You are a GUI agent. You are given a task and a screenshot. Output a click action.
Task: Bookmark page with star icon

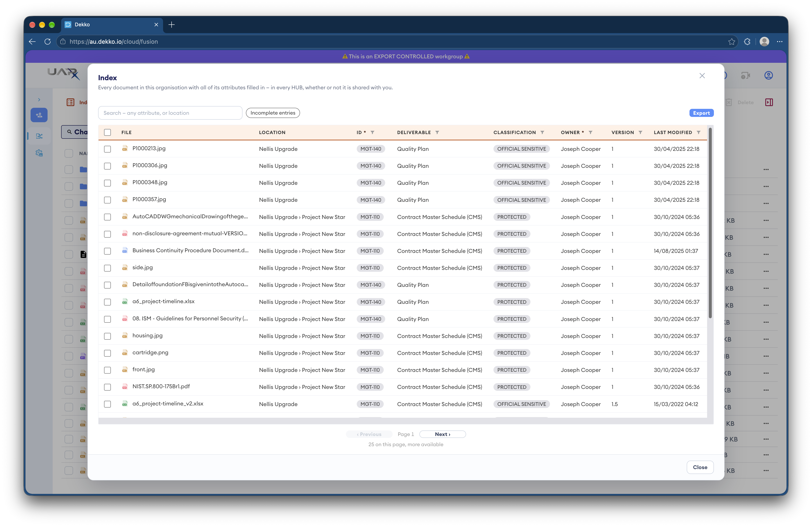732,42
